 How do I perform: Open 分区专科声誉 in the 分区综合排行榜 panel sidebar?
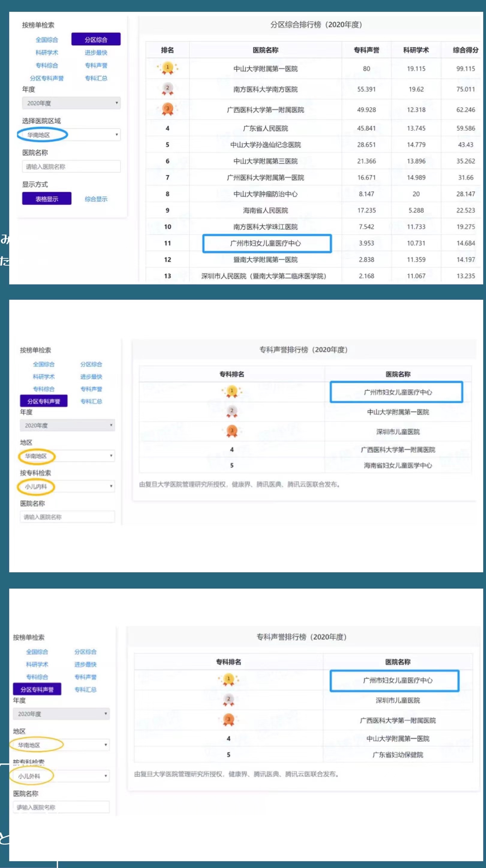(x=47, y=78)
